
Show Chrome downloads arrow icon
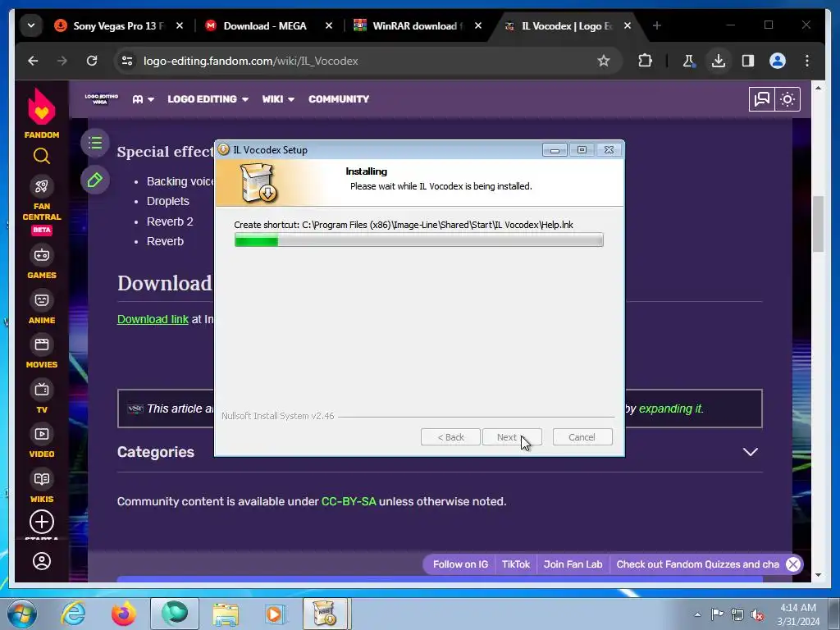[719, 61]
